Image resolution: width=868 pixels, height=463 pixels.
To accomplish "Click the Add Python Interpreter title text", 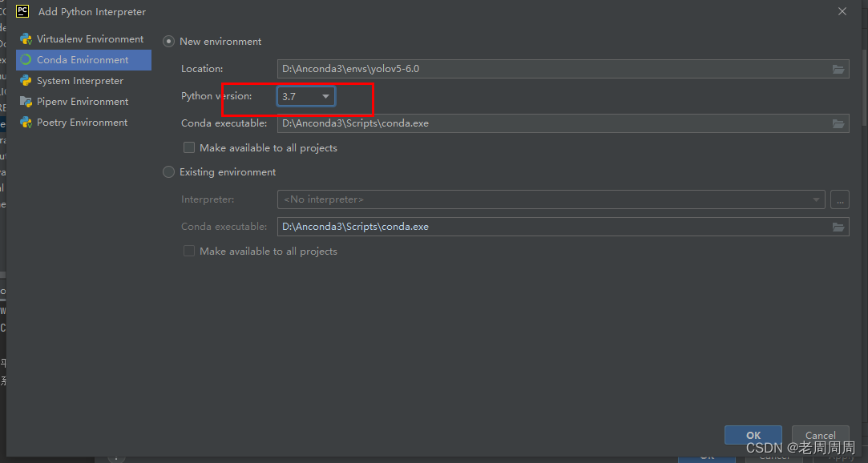I will tap(92, 12).
